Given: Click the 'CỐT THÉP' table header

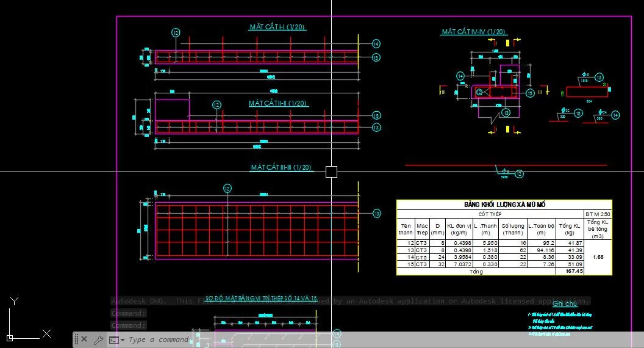Looking at the screenshot, I should coord(490,214).
